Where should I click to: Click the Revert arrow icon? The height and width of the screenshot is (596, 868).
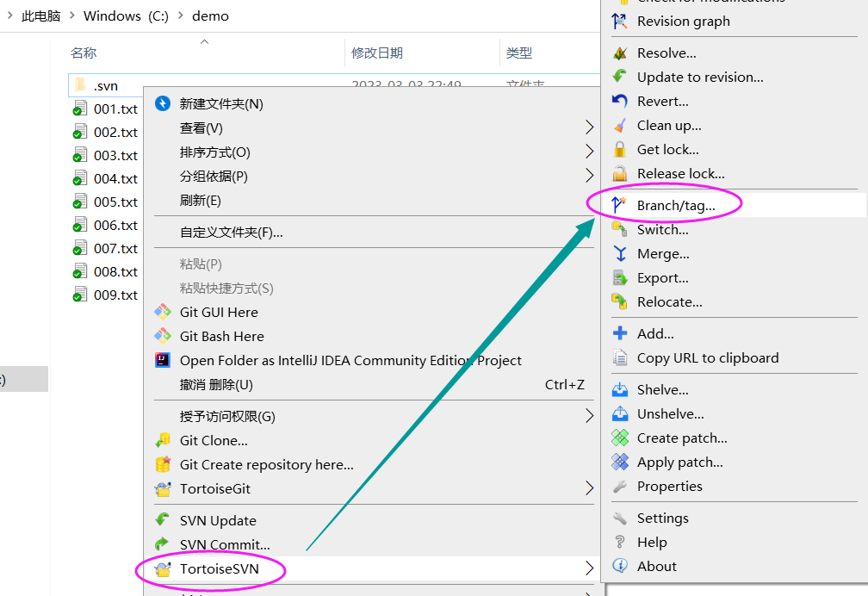(620, 102)
